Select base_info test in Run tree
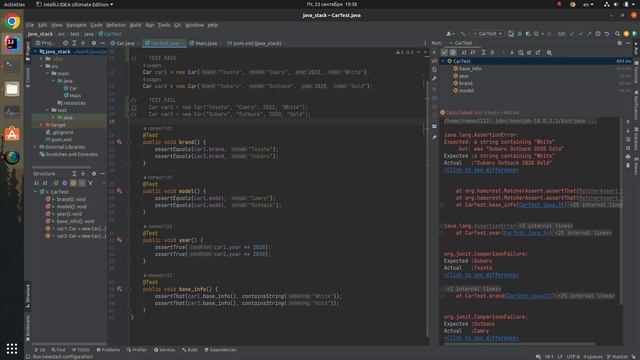This screenshot has width=640, height=360. click(x=470, y=69)
